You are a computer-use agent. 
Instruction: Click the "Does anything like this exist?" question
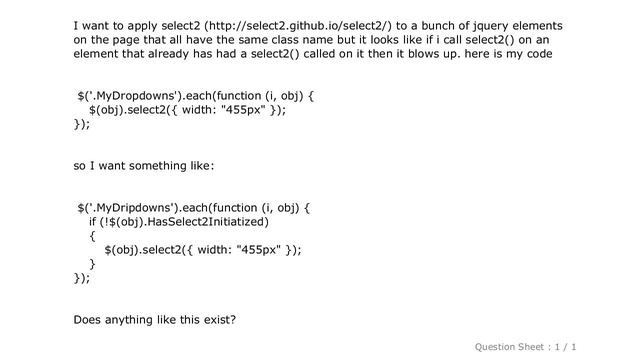155,320
